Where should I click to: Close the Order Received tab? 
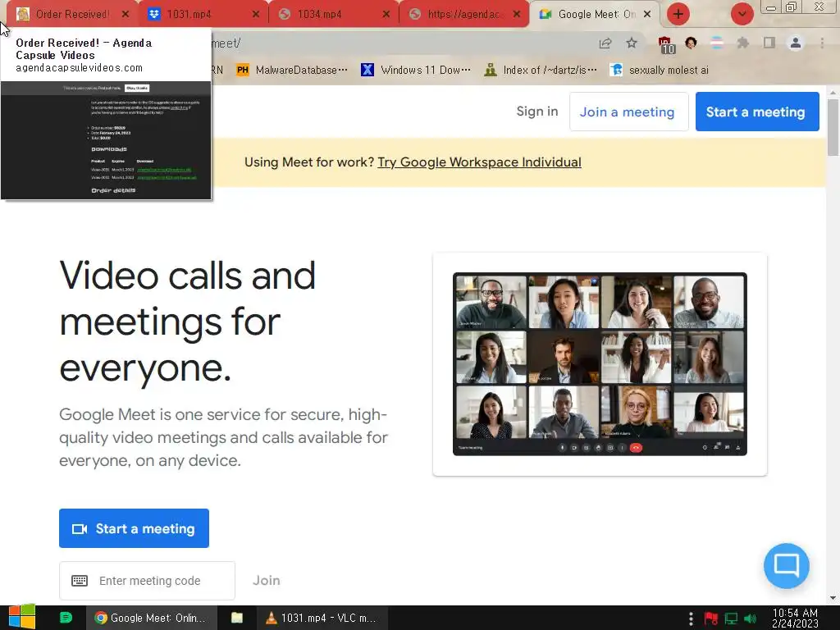tap(126, 14)
